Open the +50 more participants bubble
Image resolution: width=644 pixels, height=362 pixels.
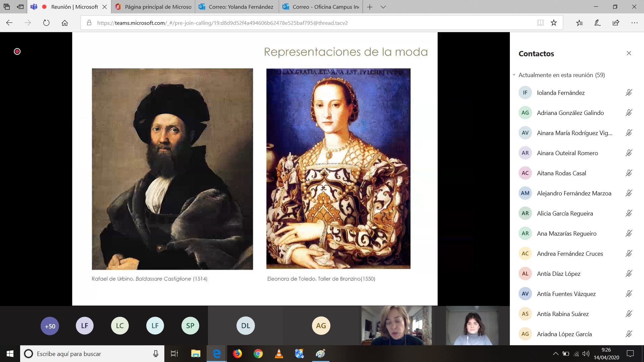(50, 326)
